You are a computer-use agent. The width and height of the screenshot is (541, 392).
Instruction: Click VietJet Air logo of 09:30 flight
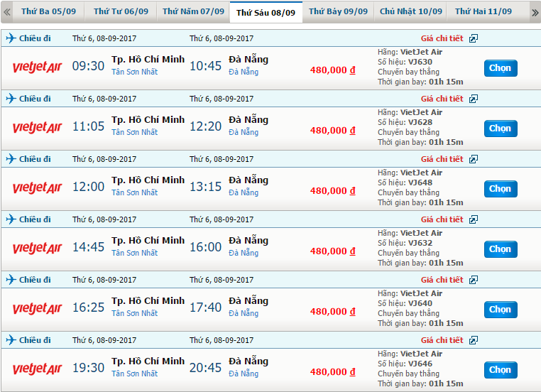[x=37, y=67]
